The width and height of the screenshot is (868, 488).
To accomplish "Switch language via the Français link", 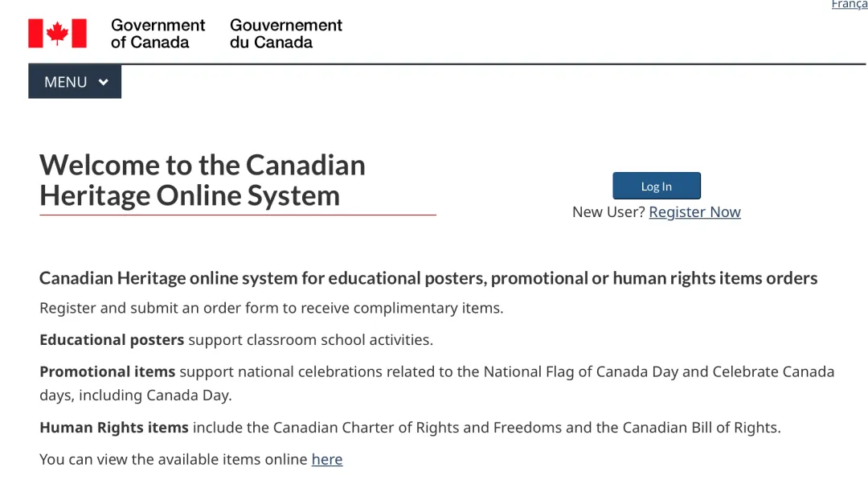I will [850, 5].
